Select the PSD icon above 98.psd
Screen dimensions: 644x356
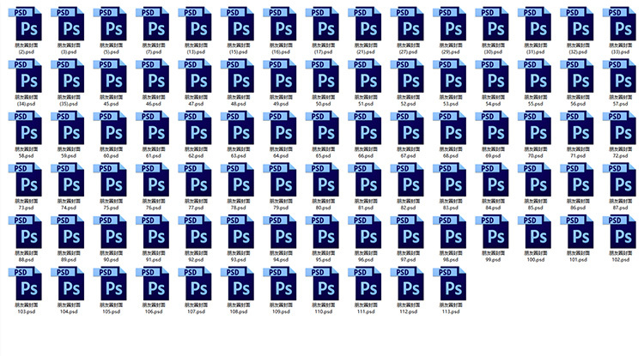pyautogui.click(x=450, y=232)
